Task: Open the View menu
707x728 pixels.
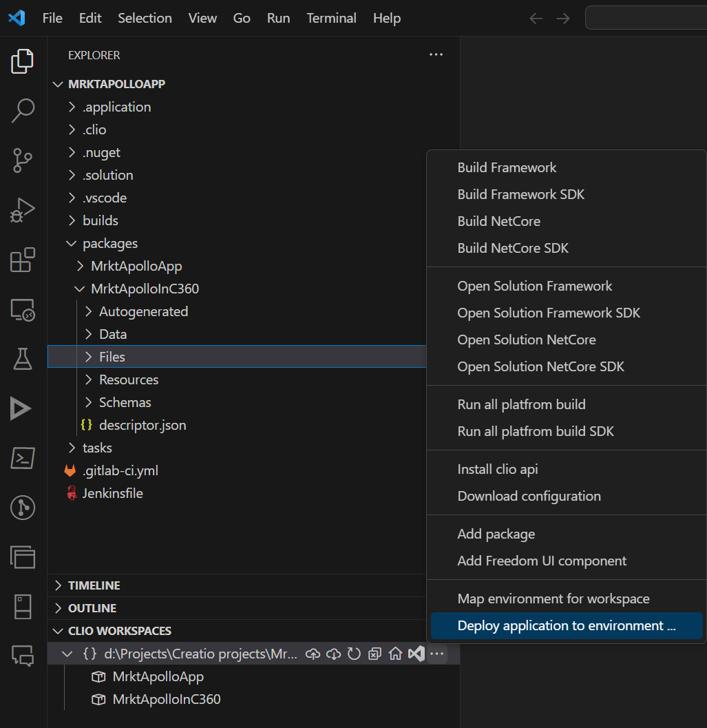Action: point(202,18)
